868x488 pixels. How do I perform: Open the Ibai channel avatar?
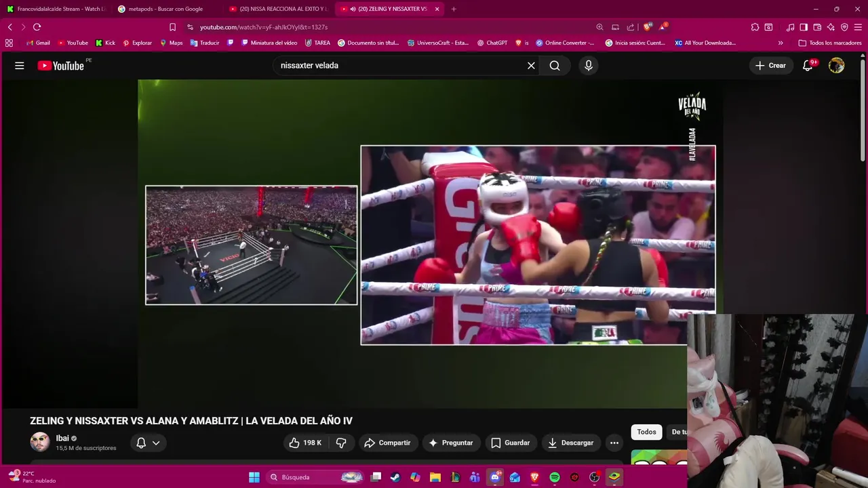tap(40, 442)
